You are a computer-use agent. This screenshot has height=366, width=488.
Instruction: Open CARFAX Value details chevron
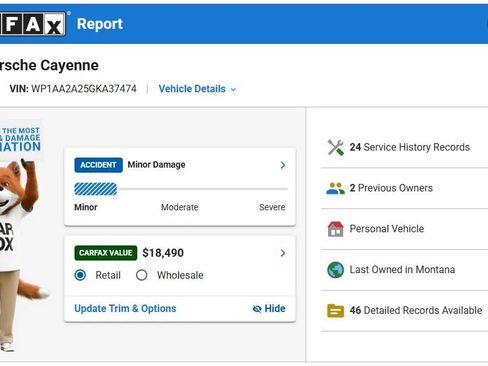tap(283, 253)
